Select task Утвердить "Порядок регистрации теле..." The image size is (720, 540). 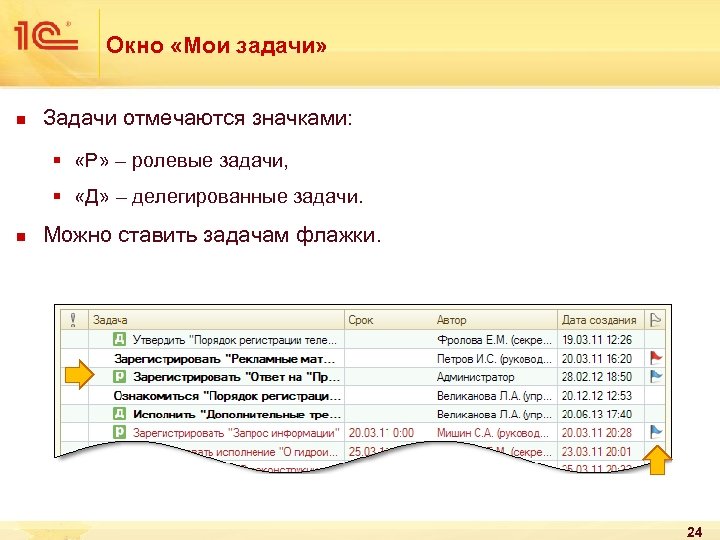point(235,340)
